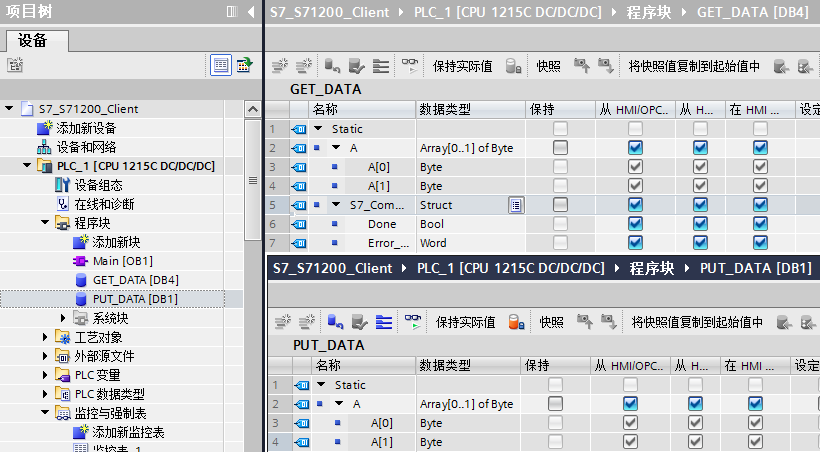Toggle 从 HMI/OPC checkbox for Done row

635,224
